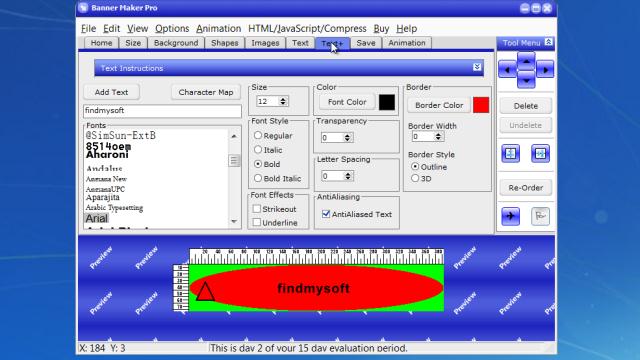The height and width of the screenshot is (360, 640).
Task: Switch to the Shapes tab
Action: [x=224, y=43]
